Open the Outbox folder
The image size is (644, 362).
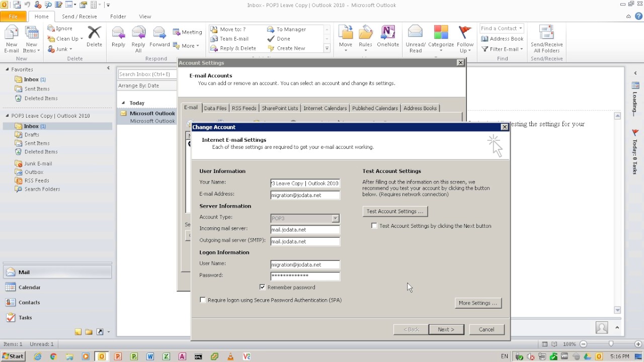[34, 172]
